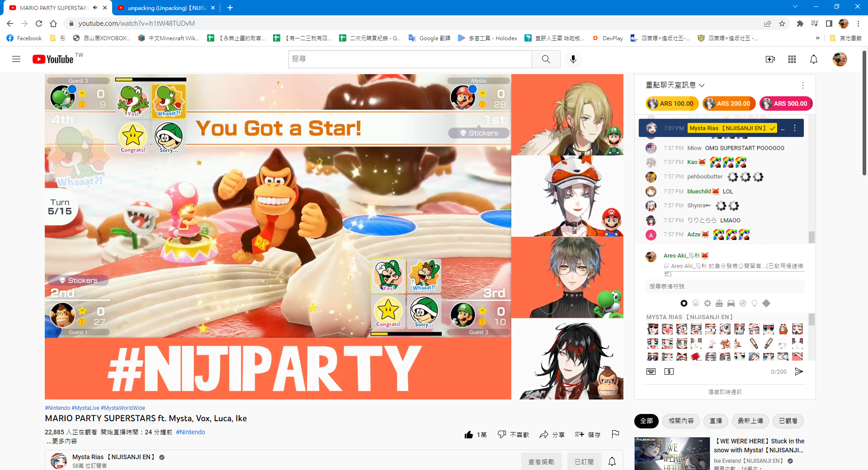Switch to the unpacking NIJISANJI tab
Image resolution: width=868 pixels, height=470 pixels.
[x=166, y=8]
